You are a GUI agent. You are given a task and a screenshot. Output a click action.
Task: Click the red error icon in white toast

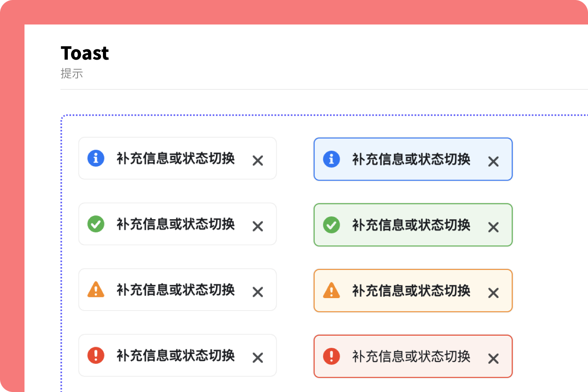coord(96,355)
